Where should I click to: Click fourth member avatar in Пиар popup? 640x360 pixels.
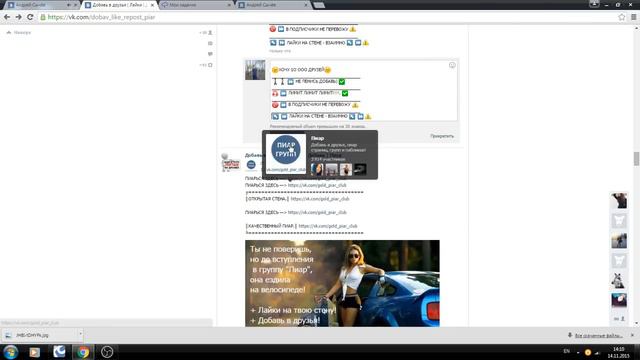[360, 169]
